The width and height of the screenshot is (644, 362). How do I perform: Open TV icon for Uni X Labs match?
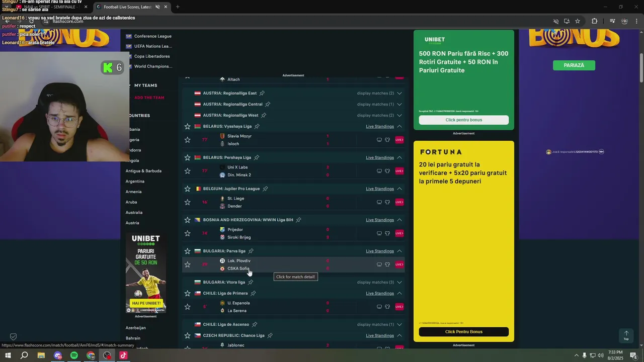coord(379,171)
